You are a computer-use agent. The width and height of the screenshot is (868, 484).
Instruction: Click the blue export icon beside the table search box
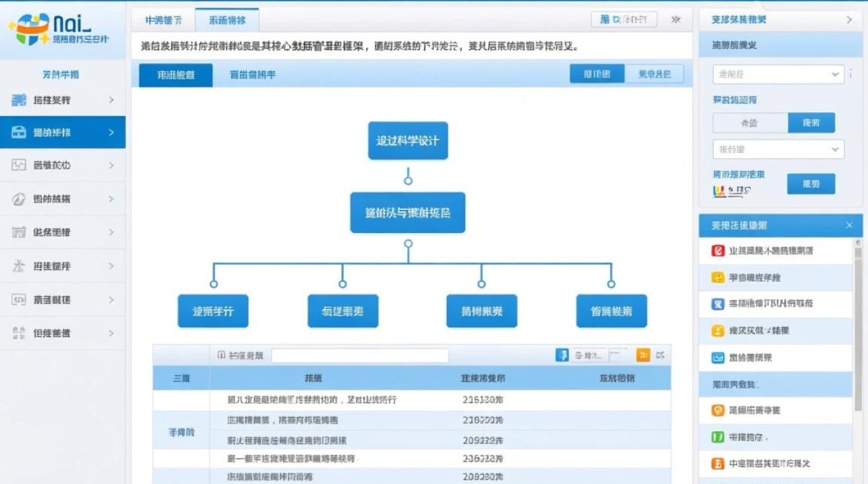pos(561,355)
